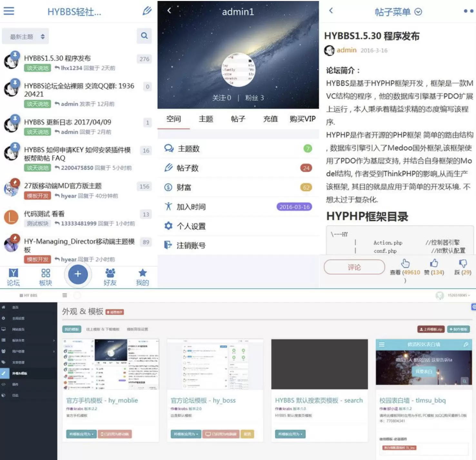Screen dimensions: 476x460
Task: Open 将模板应用为 dropdown on hy_boss card
Action: tap(186, 434)
